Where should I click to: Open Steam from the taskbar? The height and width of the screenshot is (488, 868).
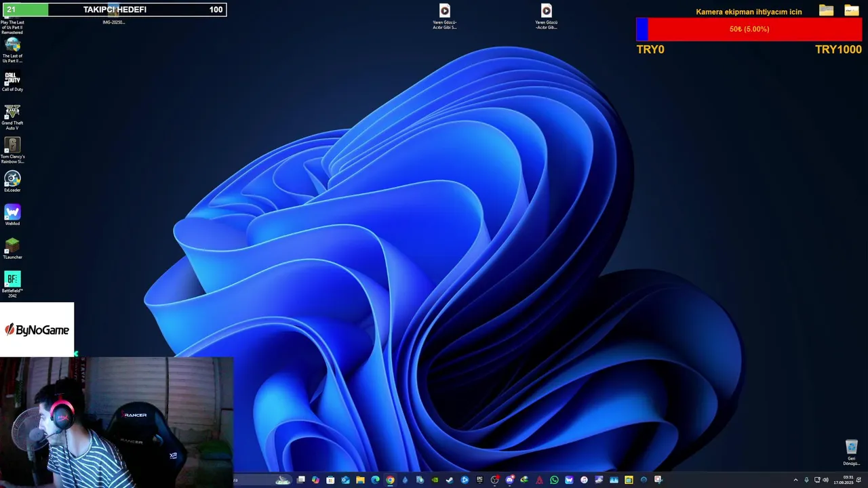point(450,480)
